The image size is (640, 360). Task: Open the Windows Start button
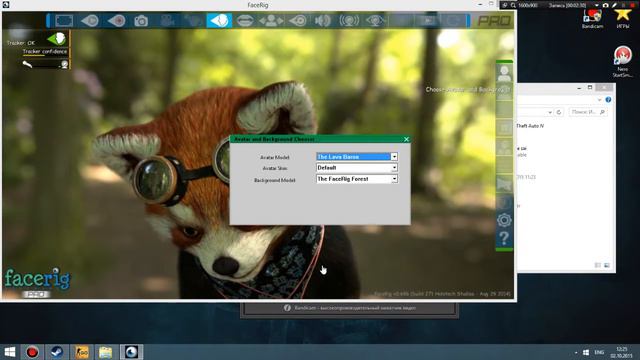click(x=10, y=352)
